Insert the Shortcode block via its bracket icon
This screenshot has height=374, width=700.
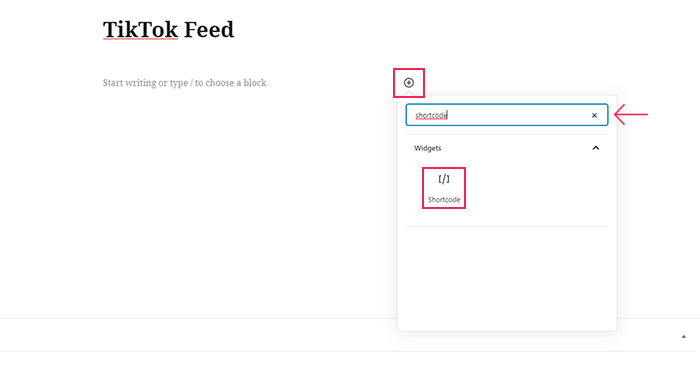pos(444,179)
